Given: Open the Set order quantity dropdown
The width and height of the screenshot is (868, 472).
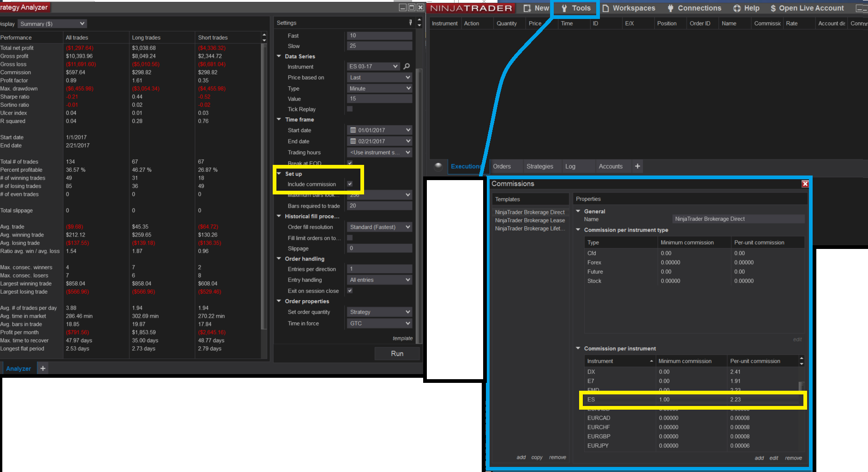Looking at the screenshot, I should point(379,312).
